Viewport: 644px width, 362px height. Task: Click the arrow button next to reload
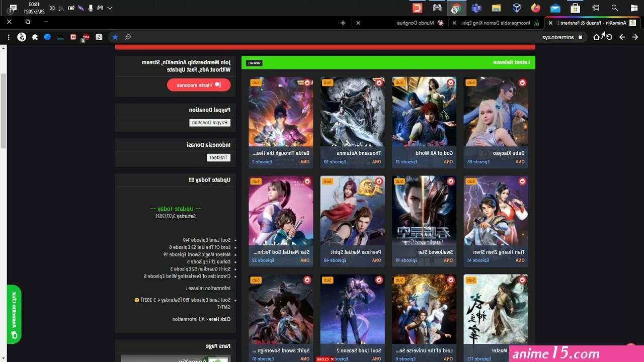point(622,37)
